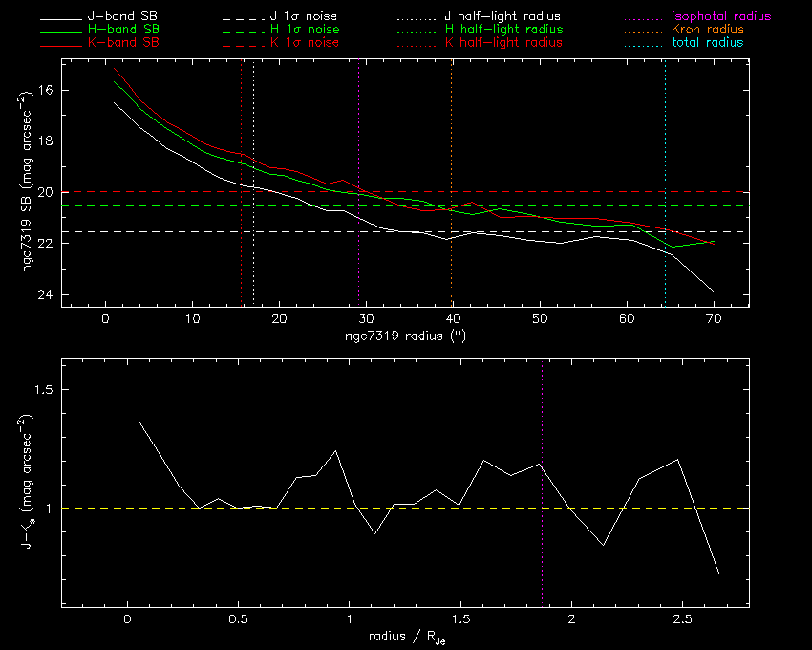Click the cyan total radius legend label
This screenshot has width=812, height=650.
(707, 43)
